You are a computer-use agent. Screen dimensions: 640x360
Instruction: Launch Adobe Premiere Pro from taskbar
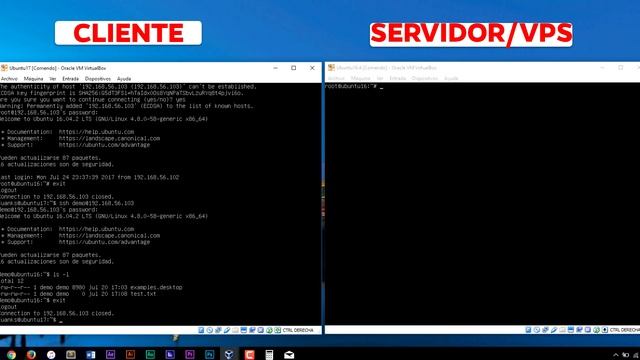190,355
